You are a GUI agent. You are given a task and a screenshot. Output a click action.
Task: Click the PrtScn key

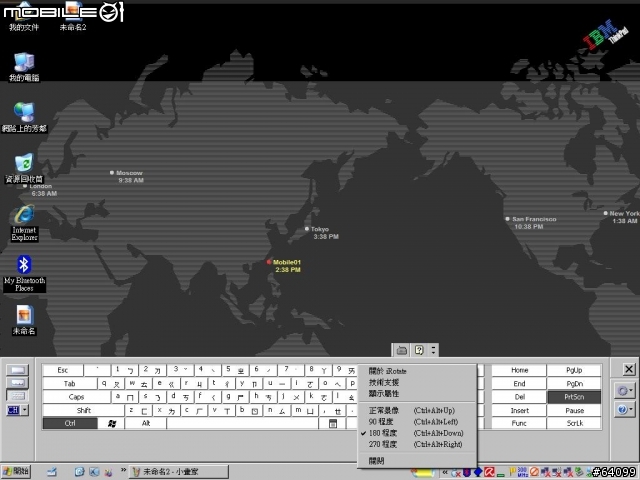(x=574, y=397)
